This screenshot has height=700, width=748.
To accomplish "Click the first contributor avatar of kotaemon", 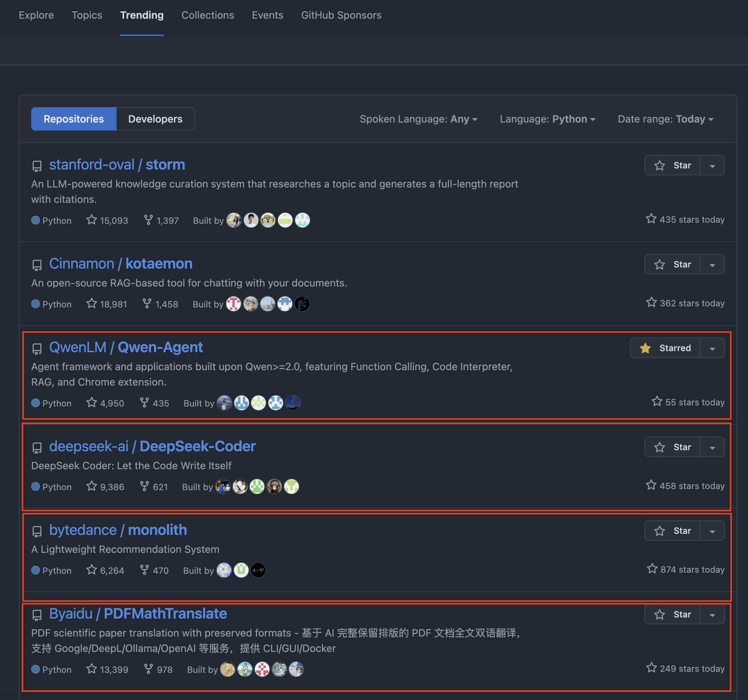I will (x=233, y=304).
